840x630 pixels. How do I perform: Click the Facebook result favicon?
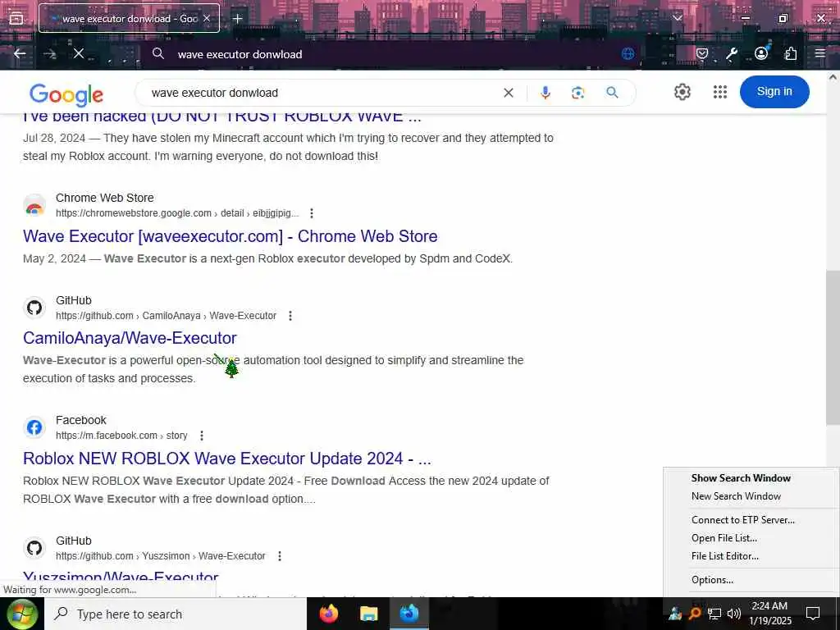34,427
